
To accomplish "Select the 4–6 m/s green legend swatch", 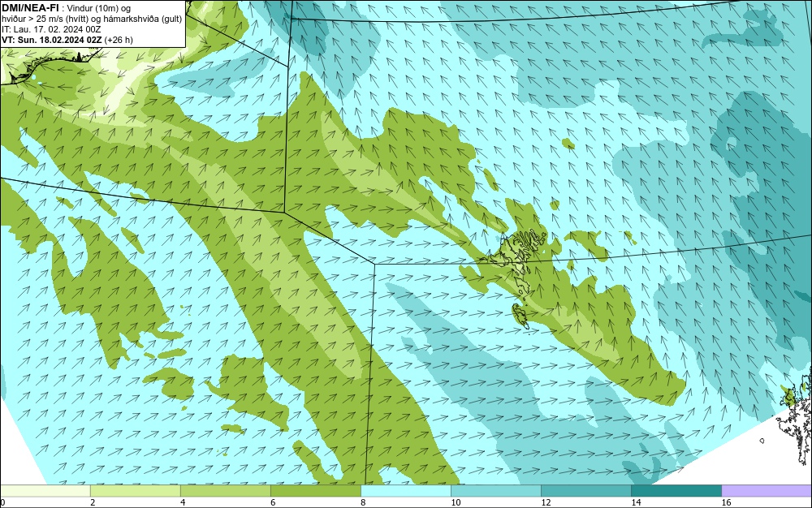I will (x=225, y=490).
